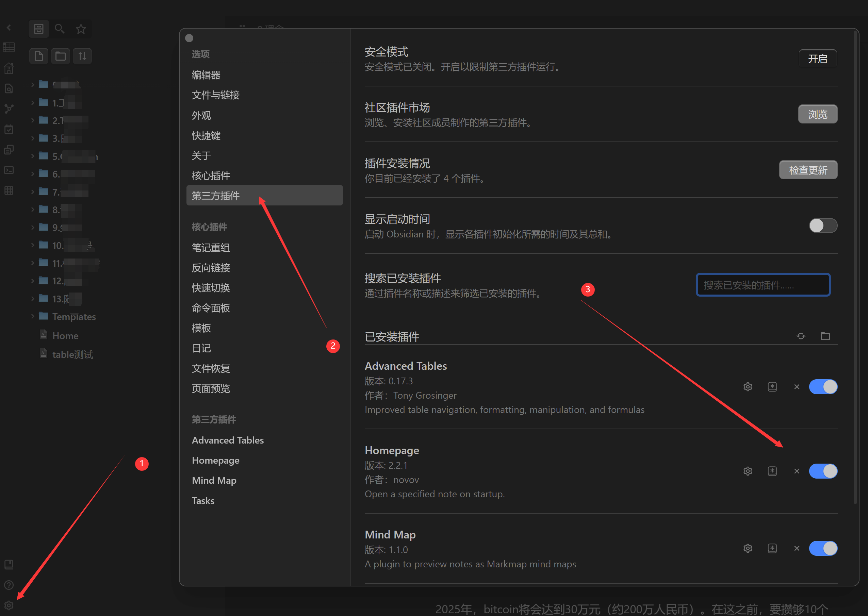Viewport: 868px width, 616px height.
Task: Open 快捷键 settings section
Action: tap(206, 135)
